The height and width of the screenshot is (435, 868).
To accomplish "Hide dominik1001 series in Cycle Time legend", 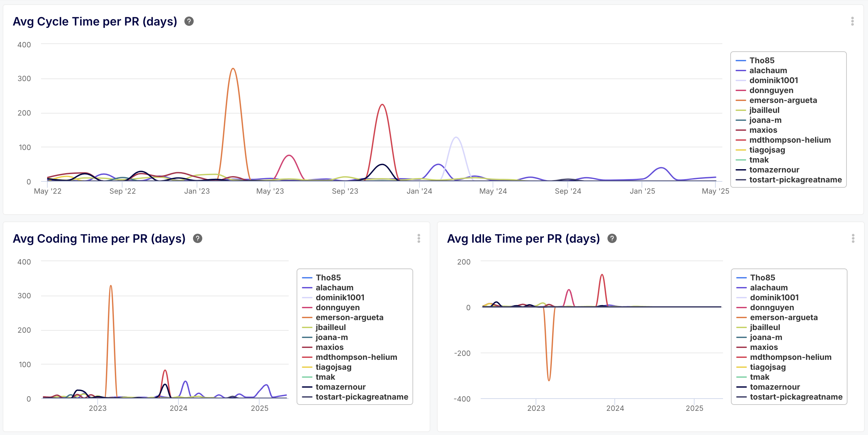I will pyautogui.click(x=773, y=80).
